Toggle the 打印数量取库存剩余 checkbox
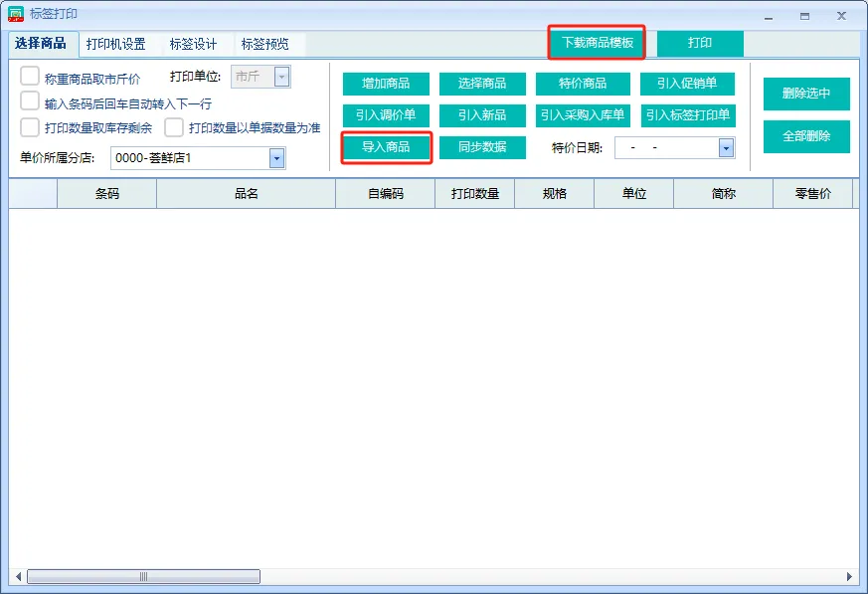The height and width of the screenshot is (594, 868). pos(30,127)
